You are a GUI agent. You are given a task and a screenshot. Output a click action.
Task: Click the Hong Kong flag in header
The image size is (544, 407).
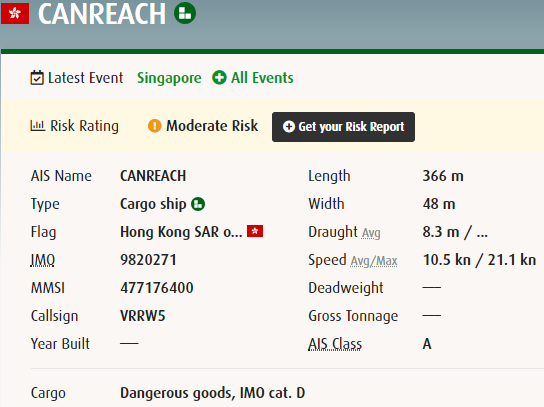[15, 14]
